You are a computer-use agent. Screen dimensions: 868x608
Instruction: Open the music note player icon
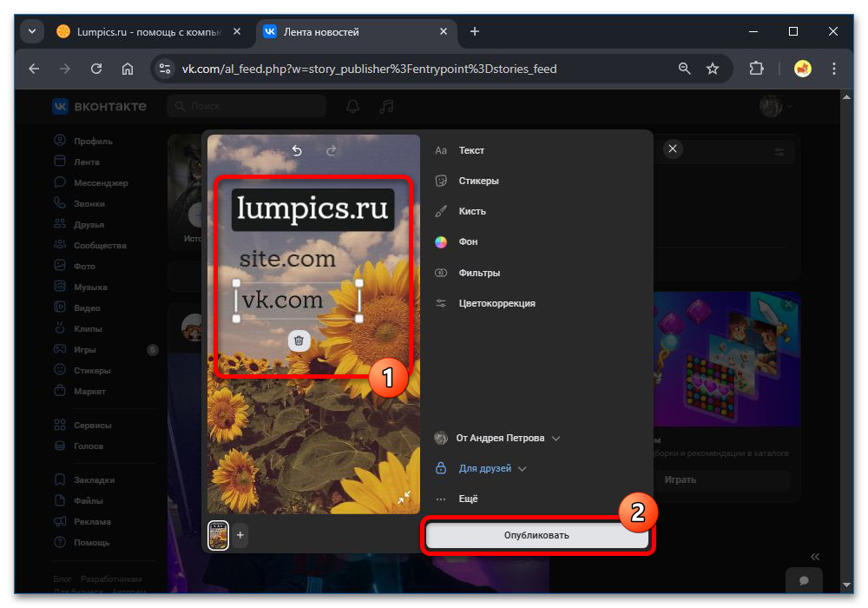[386, 106]
